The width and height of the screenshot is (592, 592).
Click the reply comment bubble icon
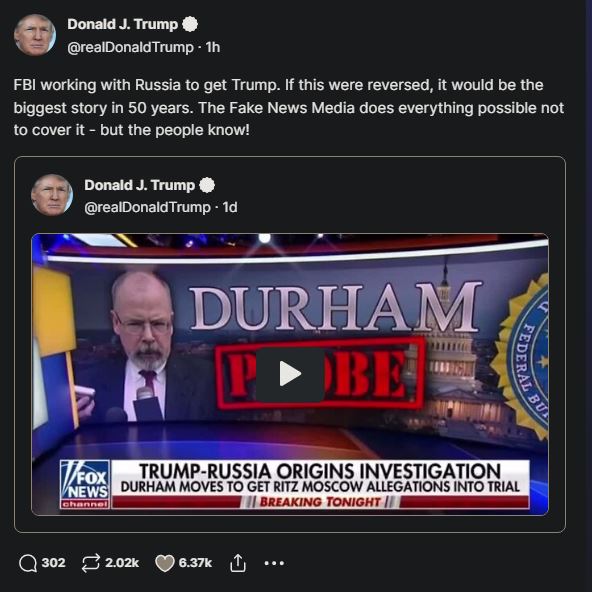pyautogui.click(x=28, y=563)
